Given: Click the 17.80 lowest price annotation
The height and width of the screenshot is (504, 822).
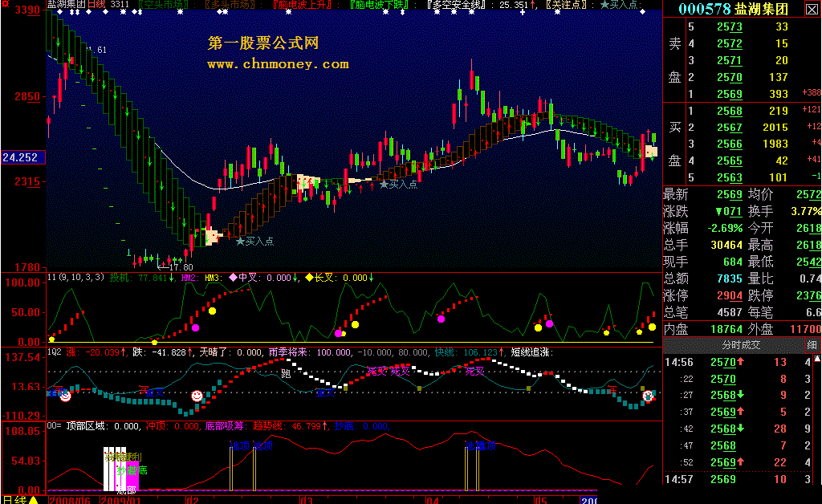Looking at the screenshot, I should click(181, 267).
